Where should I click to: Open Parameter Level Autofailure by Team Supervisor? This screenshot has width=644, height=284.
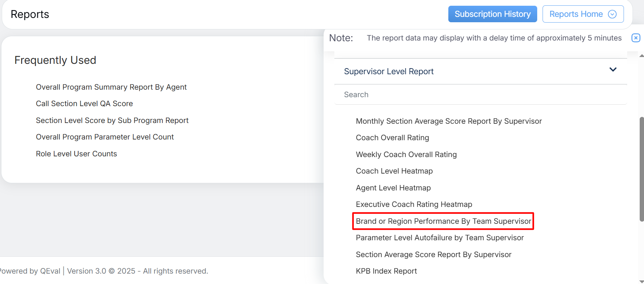[439, 238]
